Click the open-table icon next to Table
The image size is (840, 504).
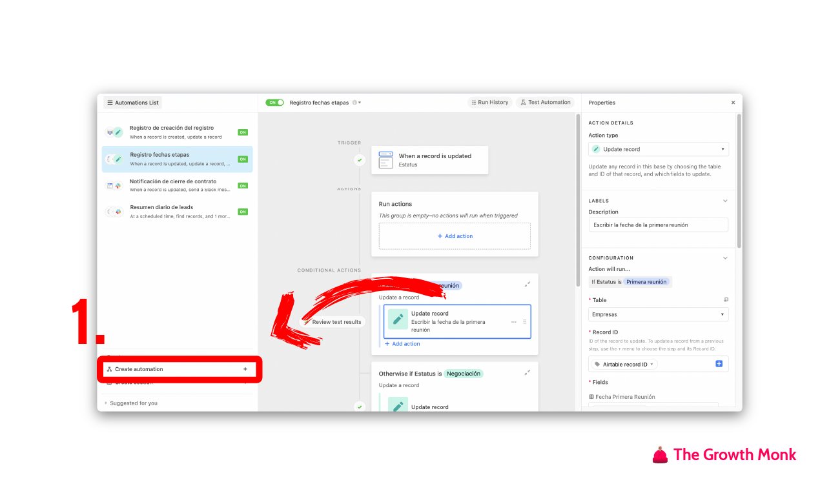pyautogui.click(x=726, y=300)
